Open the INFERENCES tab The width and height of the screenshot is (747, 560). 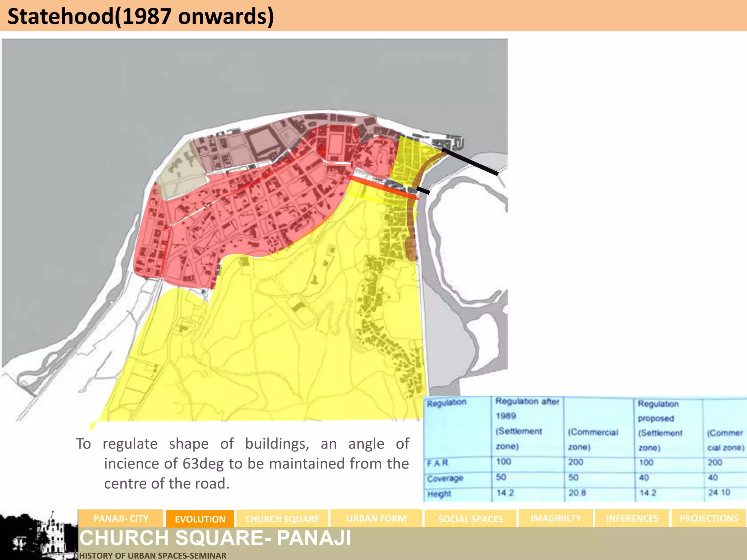click(x=632, y=518)
